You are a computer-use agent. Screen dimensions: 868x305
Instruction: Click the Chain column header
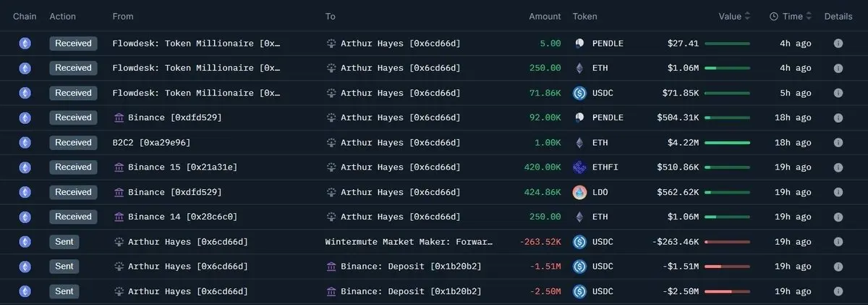[x=25, y=16]
